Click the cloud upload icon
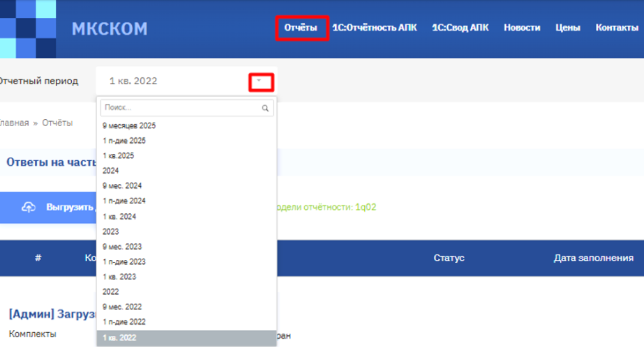Viewport: 644px width, 347px height. click(x=29, y=208)
